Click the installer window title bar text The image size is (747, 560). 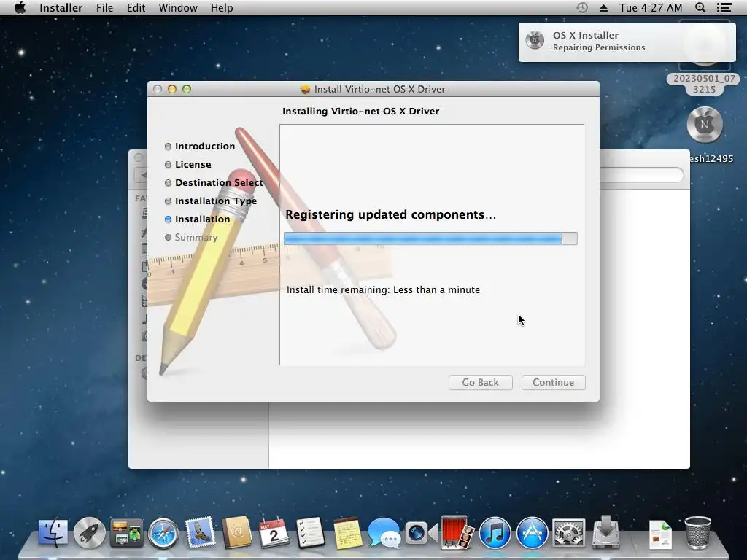379,89
